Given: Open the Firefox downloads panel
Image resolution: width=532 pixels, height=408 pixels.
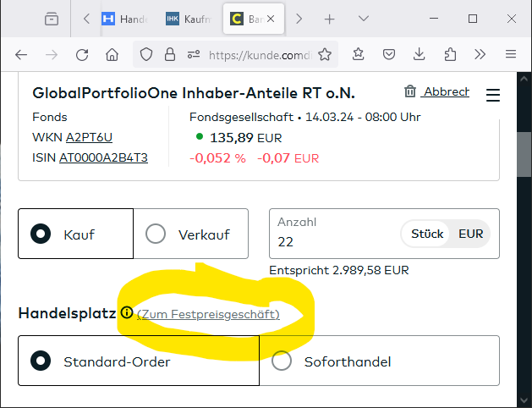Looking at the screenshot, I should (419, 55).
